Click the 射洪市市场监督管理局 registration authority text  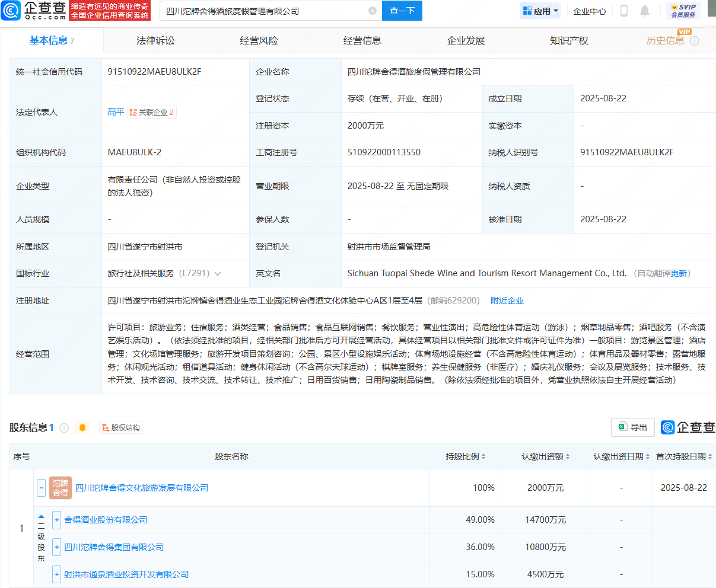389,247
